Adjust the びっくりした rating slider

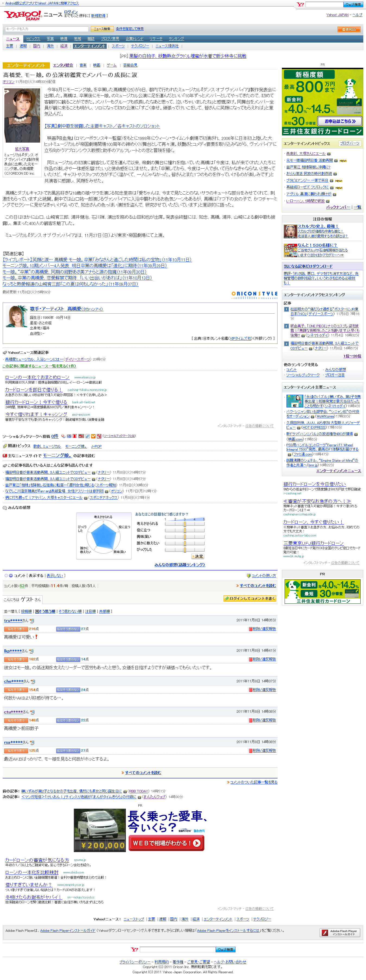[185, 550]
